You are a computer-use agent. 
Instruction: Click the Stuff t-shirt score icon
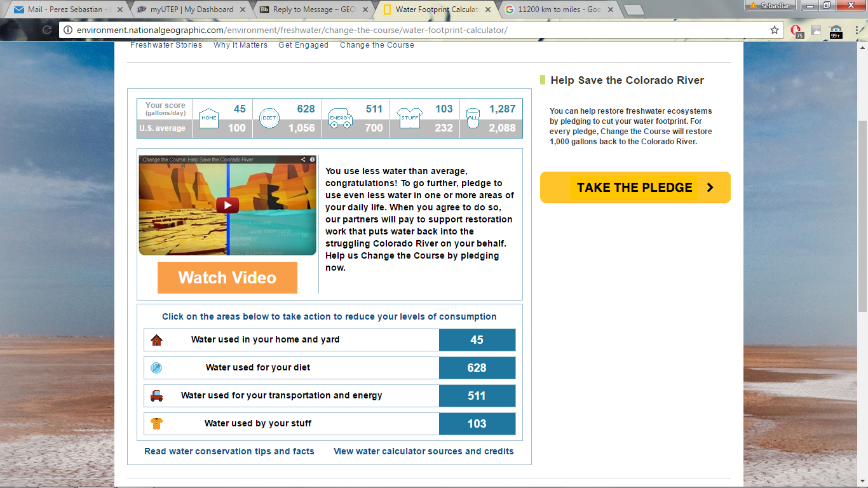(x=409, y=118)
